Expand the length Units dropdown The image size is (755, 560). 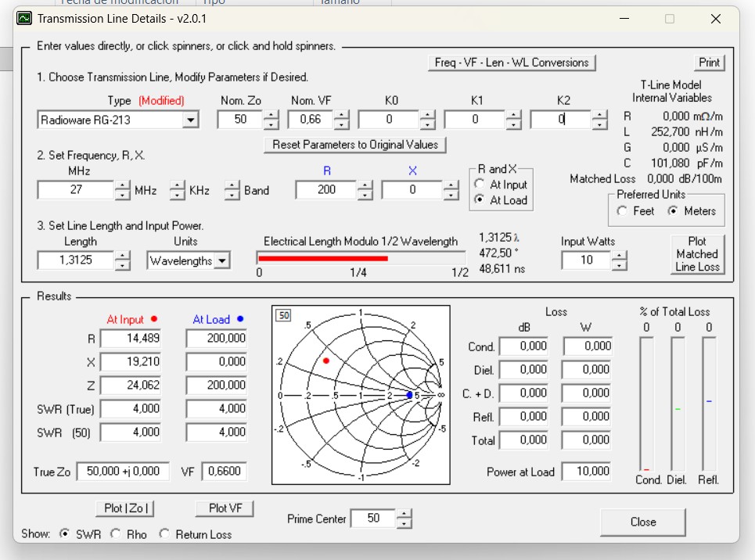[222, 260]
